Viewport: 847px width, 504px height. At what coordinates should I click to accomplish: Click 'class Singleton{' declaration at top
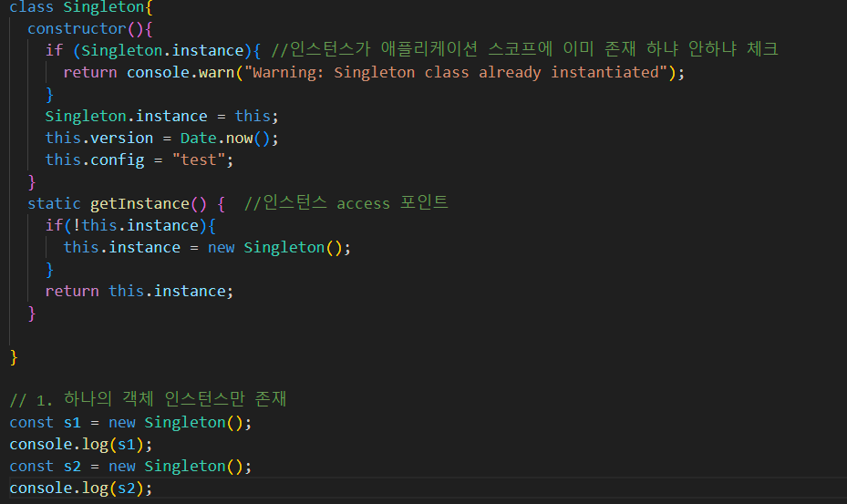pos(81,7)
